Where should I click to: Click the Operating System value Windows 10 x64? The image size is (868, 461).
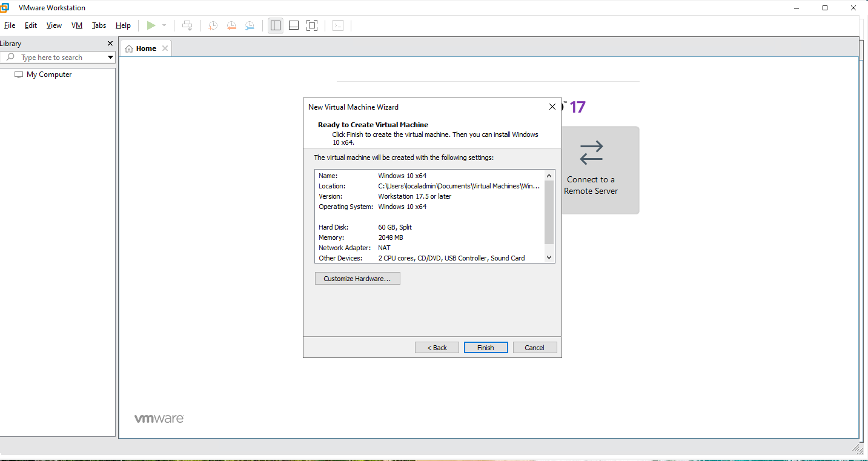tap(402, 207)
